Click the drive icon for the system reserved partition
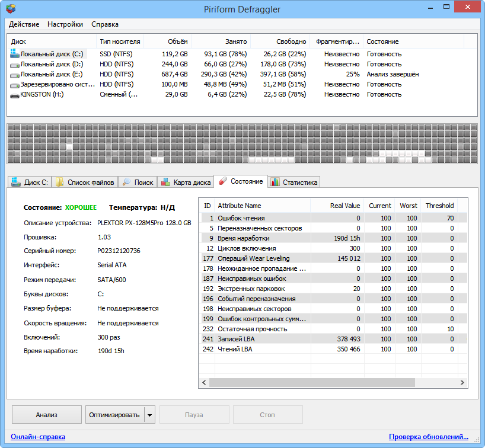This screenshot has height=448, width=485. click(x=15, y=85)
